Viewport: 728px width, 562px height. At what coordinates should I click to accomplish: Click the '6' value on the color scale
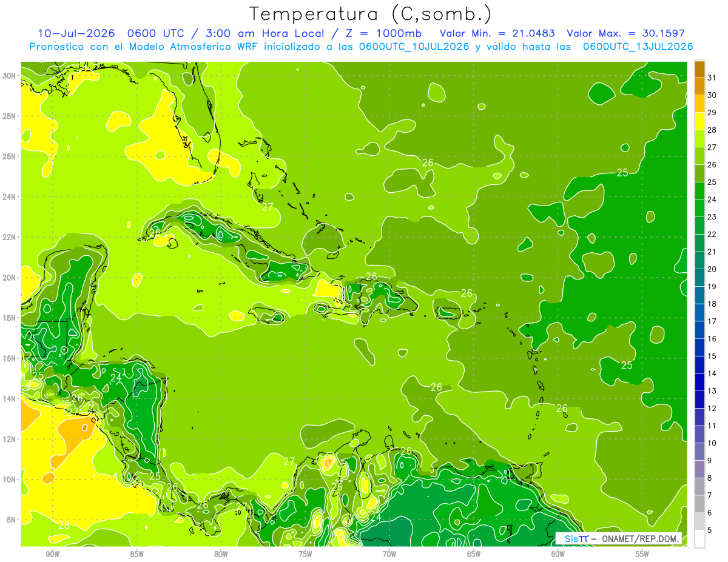(710, 512)
